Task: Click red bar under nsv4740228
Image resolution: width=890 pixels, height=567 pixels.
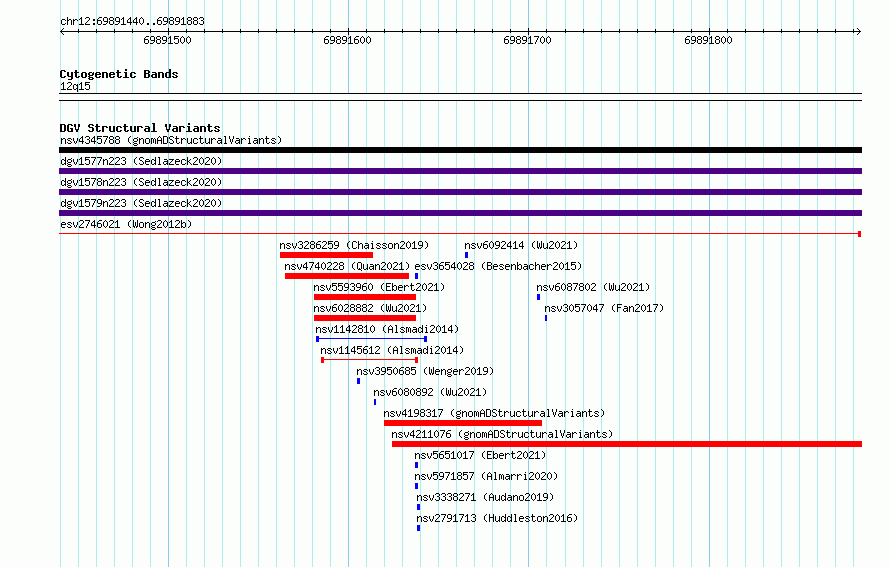Action: (x=347, y=276)
